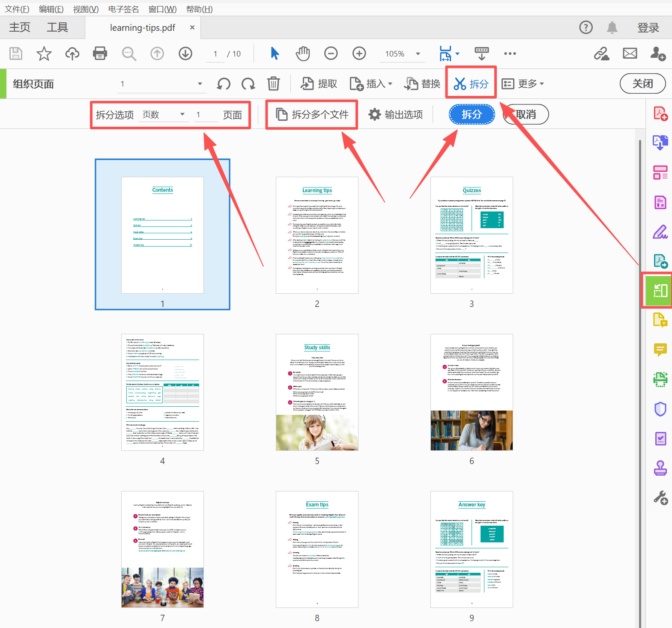Screen dimensions: 672x628
Task: Select the hand pan tool
Action: pyautogui.click(x=302, y=54)
